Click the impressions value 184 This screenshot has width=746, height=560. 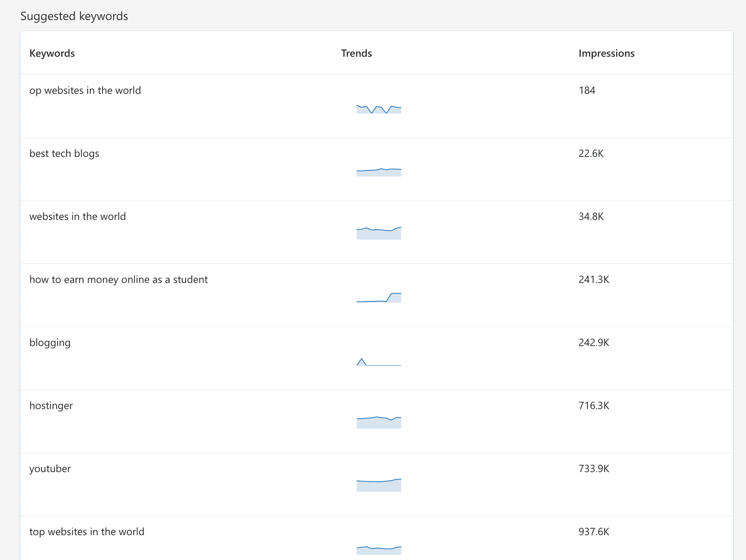click(586, 90)
